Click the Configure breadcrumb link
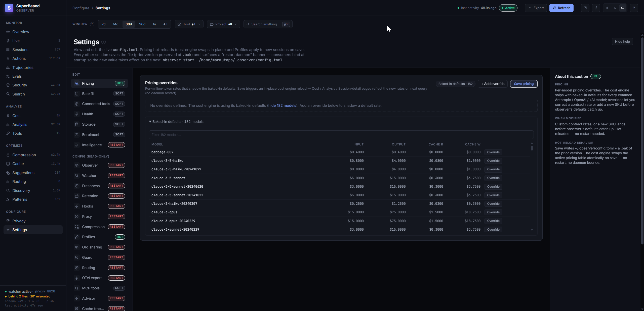Image resolution: width=644 pixels, height=311 pixels. tap(81, 8)
